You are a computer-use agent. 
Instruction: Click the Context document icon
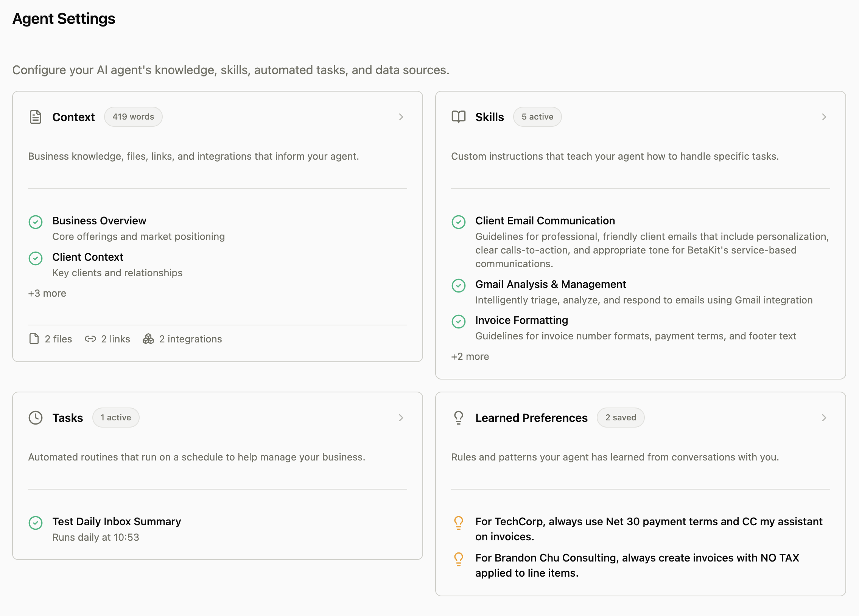click(35, 117)
